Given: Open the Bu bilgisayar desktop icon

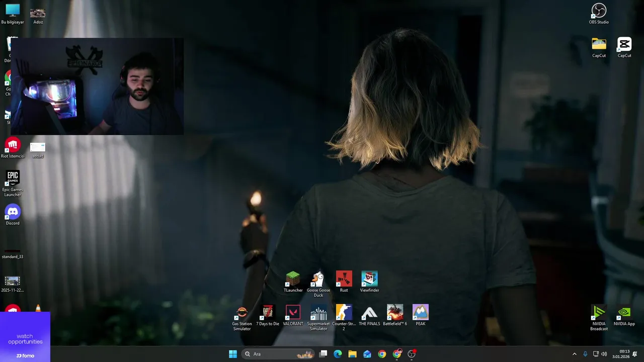Looking at the screenshot, I should pos(13,14).
